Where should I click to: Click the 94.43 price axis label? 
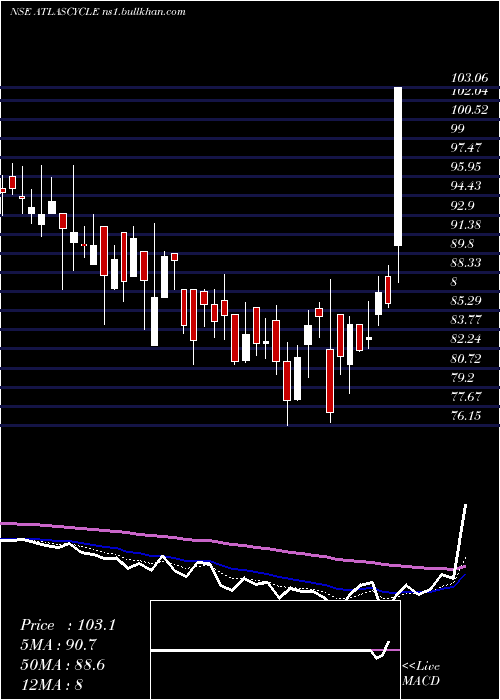[467, 186]
